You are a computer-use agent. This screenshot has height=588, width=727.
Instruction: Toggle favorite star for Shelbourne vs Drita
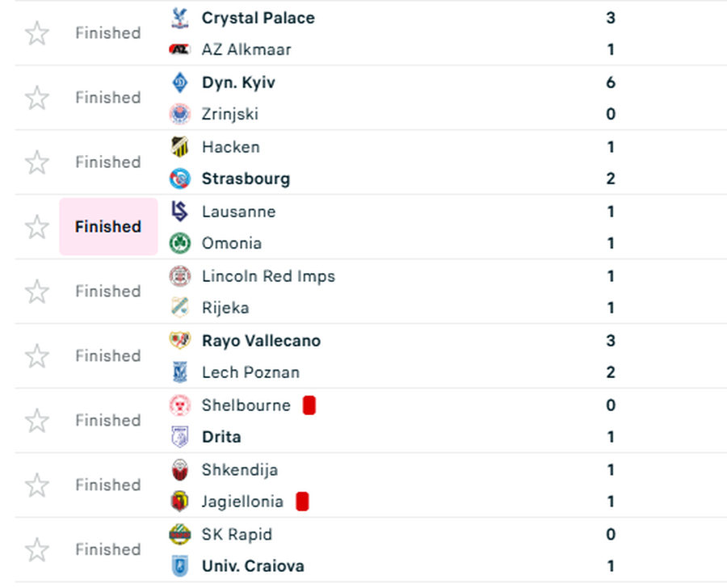click(x=37, y=421)
